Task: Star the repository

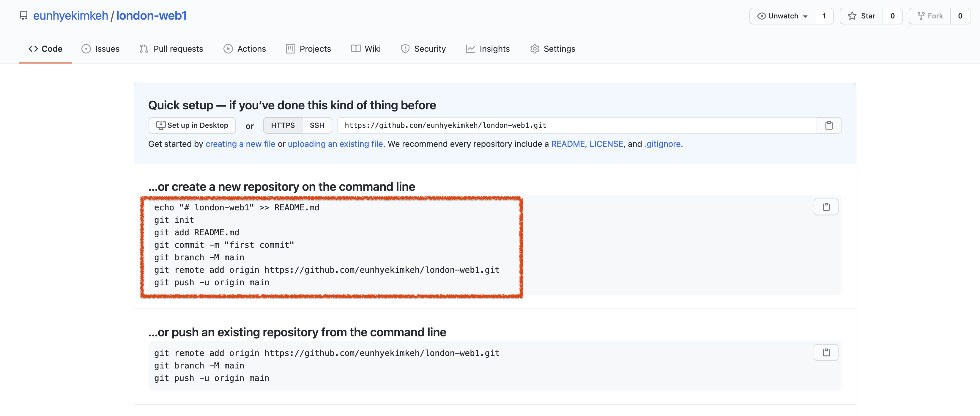Action: 861,16
